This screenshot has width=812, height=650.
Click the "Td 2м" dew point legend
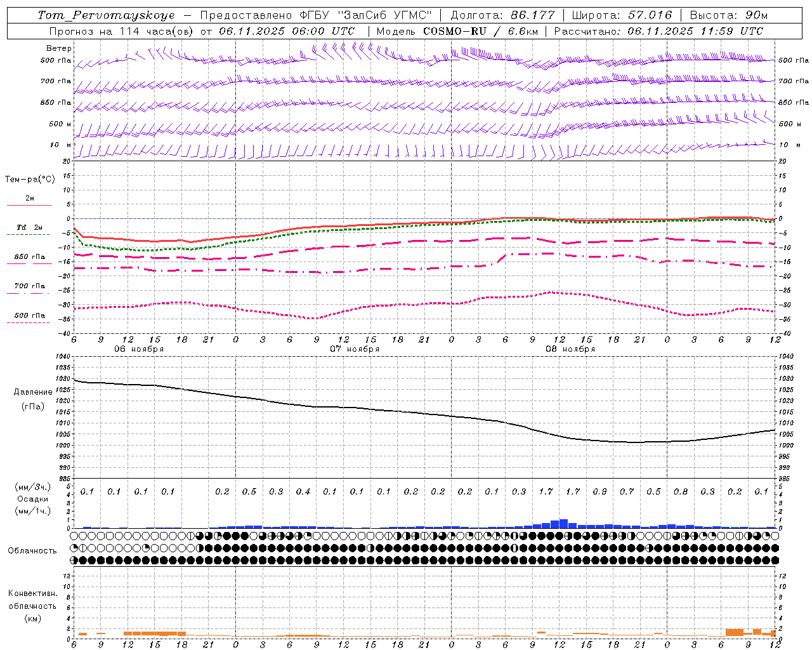coord(30,227)
